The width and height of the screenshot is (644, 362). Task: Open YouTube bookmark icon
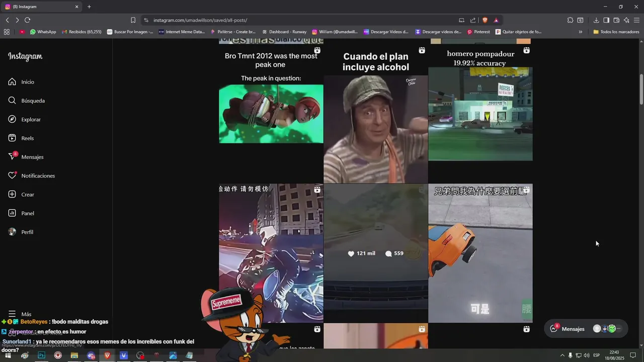(x=22, y=32)
